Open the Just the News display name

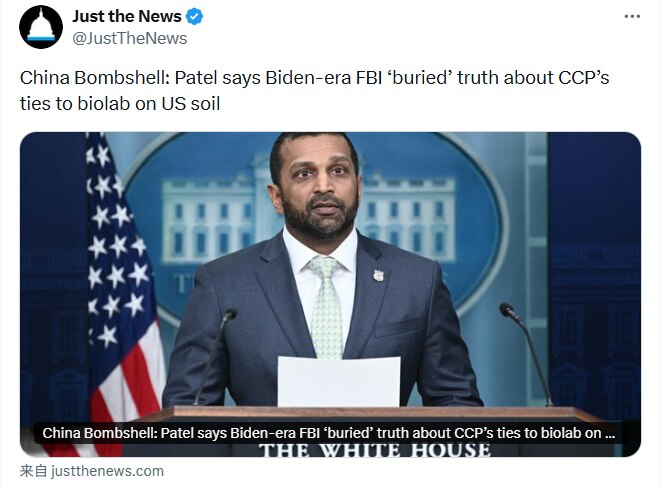(127, 17)
